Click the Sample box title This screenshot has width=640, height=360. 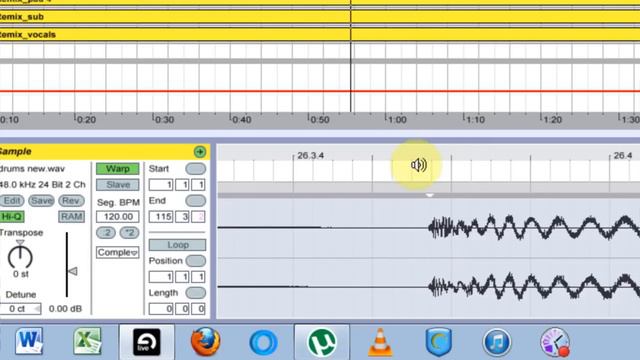pyautogui.click(x=16, y=151)
